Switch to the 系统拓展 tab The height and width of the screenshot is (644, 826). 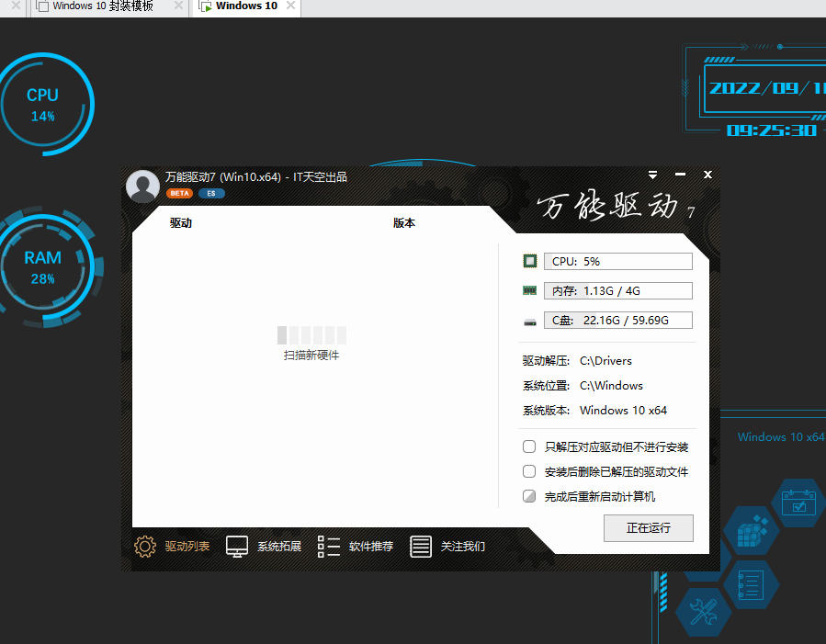click(264, 547)
